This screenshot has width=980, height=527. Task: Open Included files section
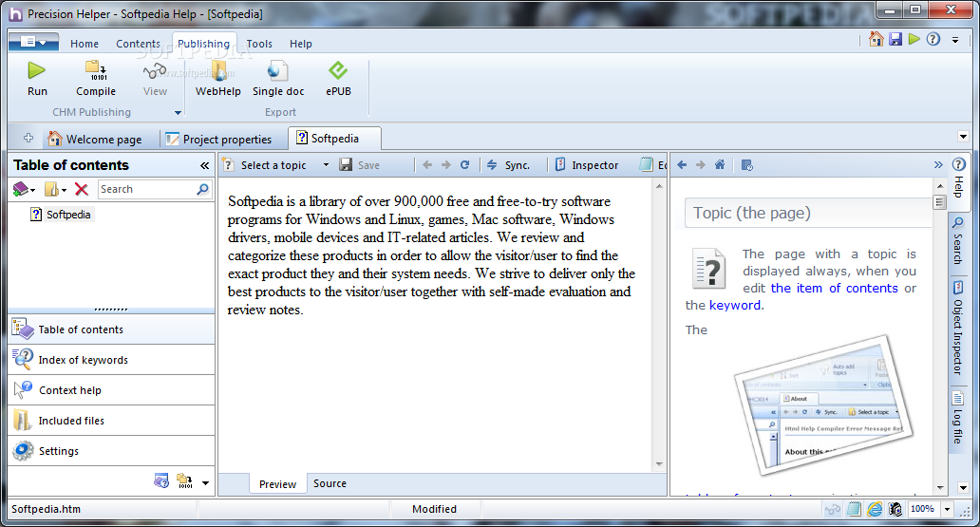tap(111, 421)
